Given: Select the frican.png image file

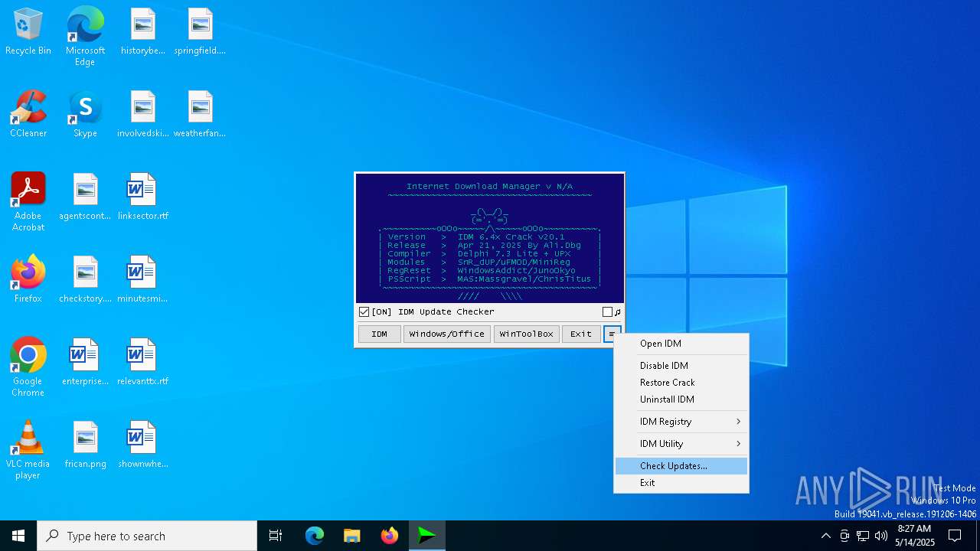Looking at the screenshot, I should (85, 445).
